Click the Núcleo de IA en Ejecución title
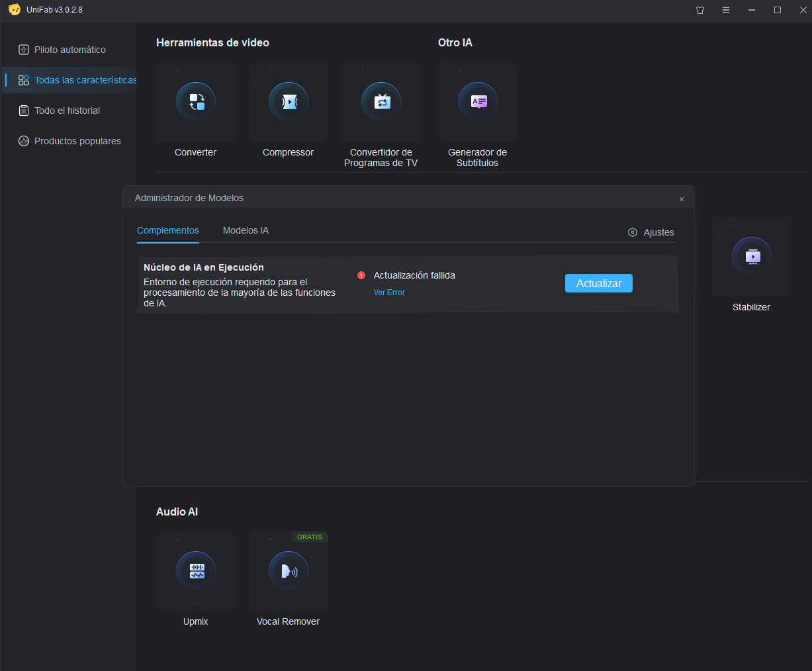 [x=204, y=267]
